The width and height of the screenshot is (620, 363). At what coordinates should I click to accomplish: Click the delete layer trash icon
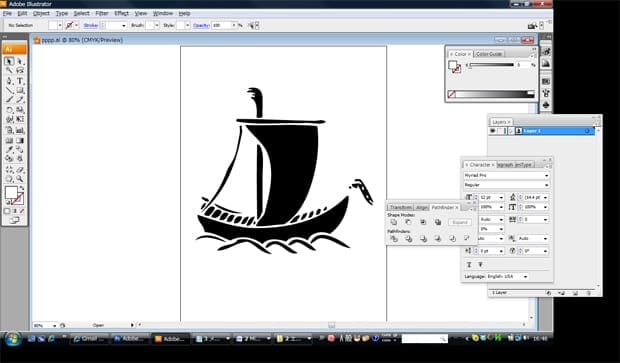click(x=588, y=293)
